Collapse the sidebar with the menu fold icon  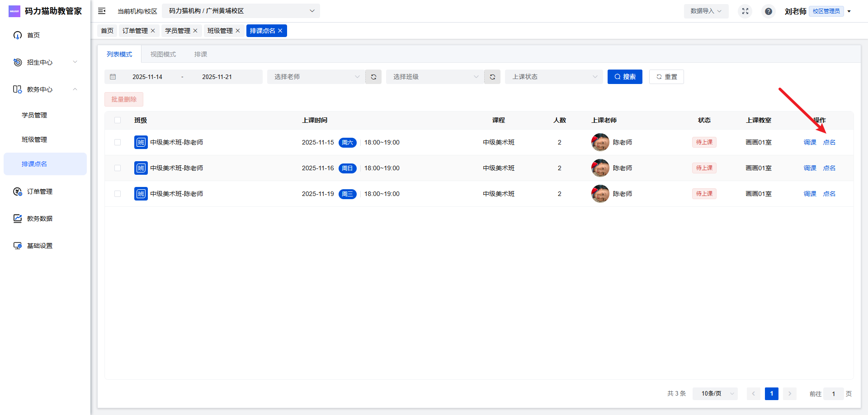102,11
